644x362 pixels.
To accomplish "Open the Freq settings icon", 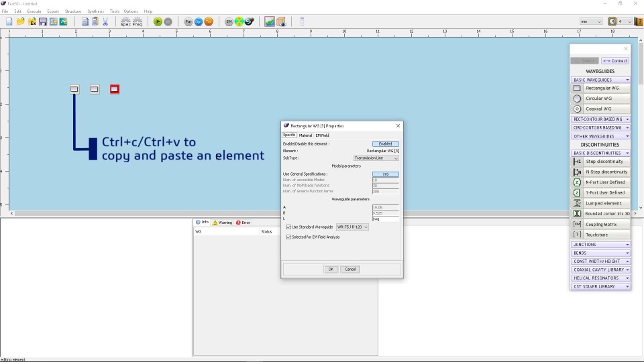I will (138, 21).
